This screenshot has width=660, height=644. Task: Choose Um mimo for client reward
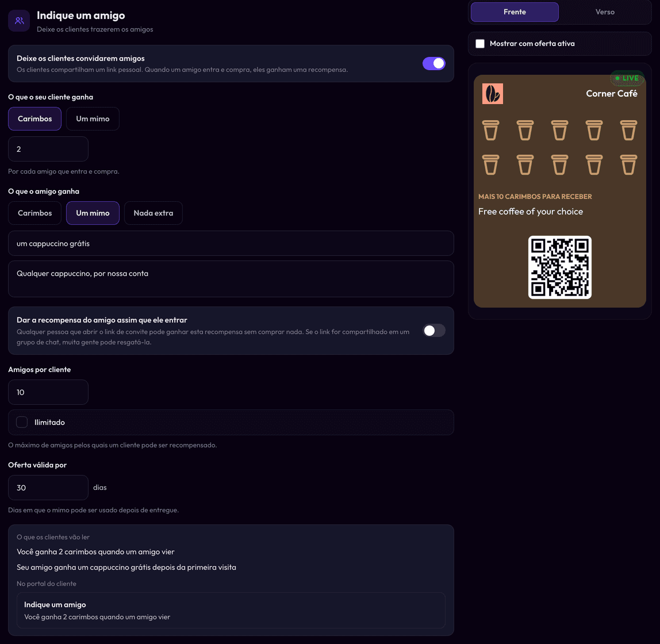pos(93,118)
